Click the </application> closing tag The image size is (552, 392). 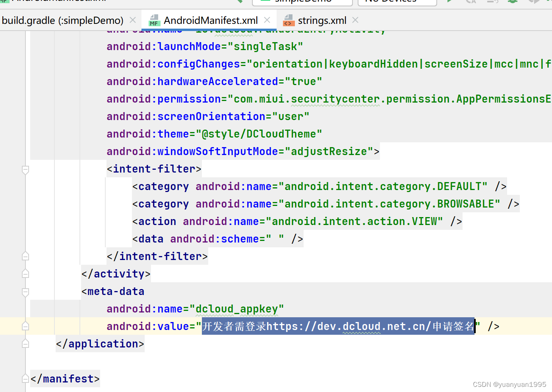click(100, 344)
